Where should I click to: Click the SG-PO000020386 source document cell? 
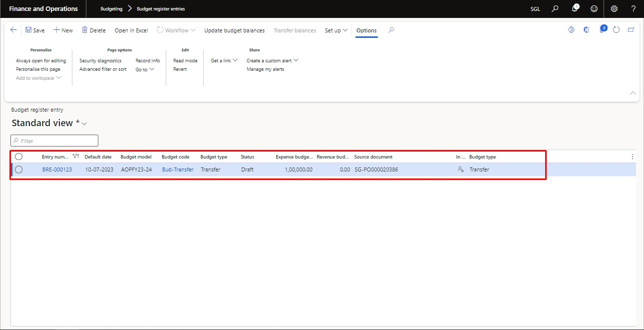click(x=376, y=169)
